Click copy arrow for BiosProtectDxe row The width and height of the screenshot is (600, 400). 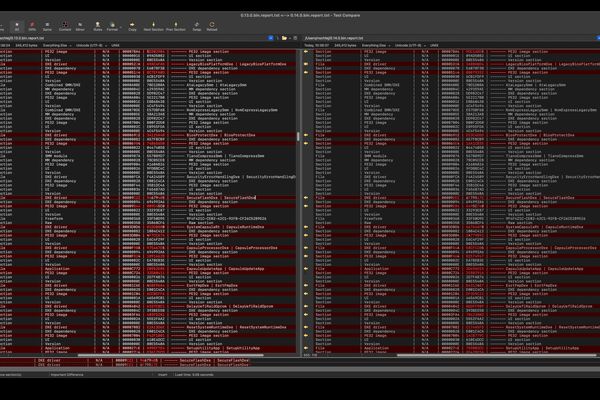tap(306, 135)
